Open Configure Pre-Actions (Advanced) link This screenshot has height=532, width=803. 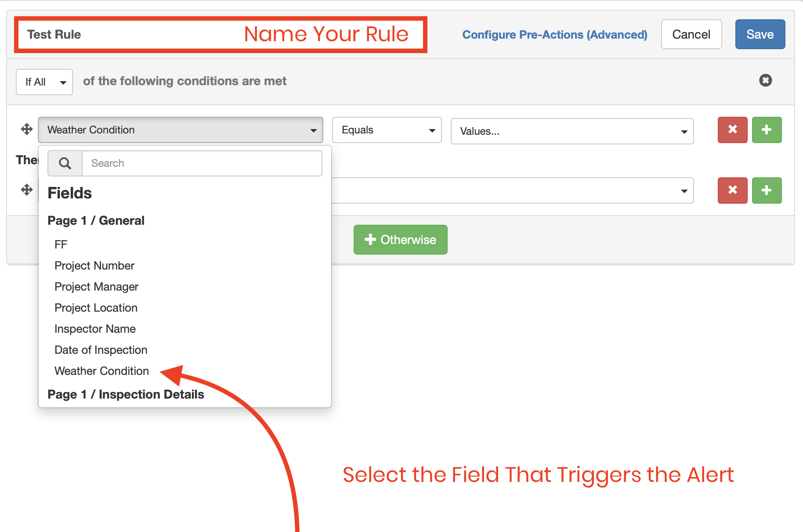554,35
